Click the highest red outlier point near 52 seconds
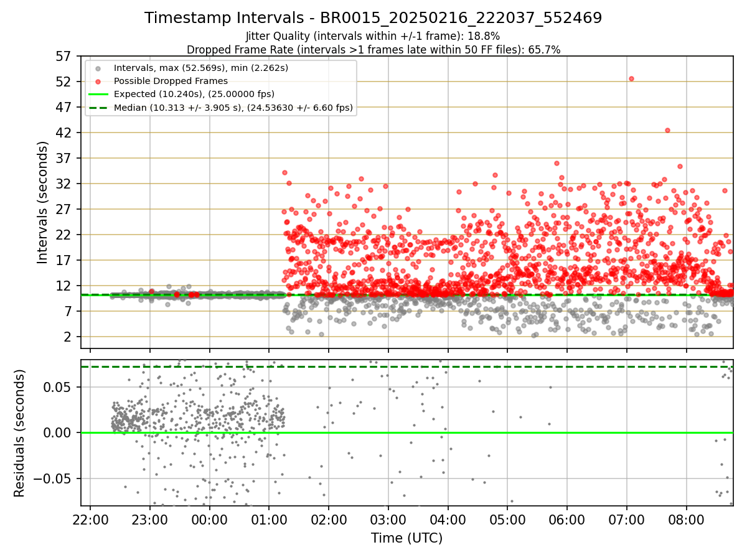Screen dimensions: 747x560 [x=631, y=78]
